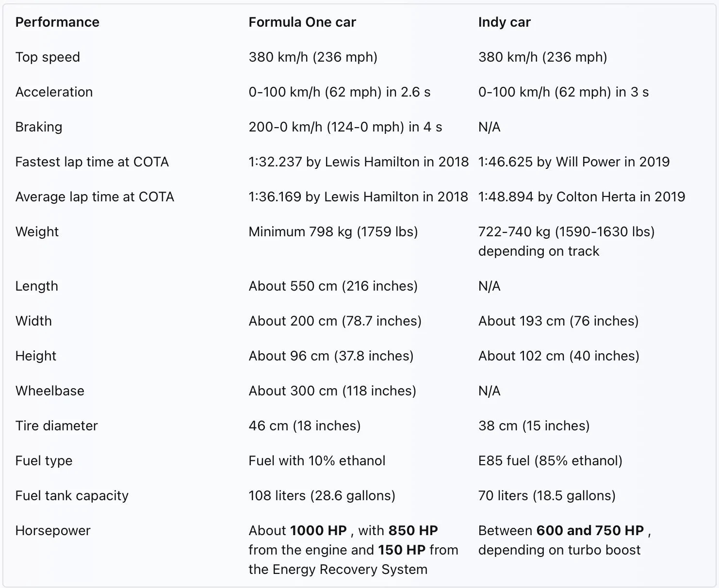Screen dimensions: 719x588
Task: Click Indy car width 193 cm cell
Action: click(x=558, y=321)
